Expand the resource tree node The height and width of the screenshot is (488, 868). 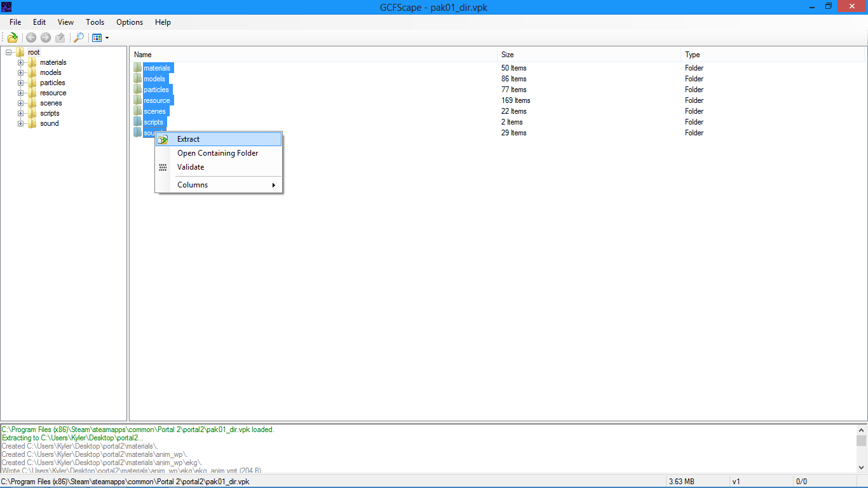coord(21,93)
